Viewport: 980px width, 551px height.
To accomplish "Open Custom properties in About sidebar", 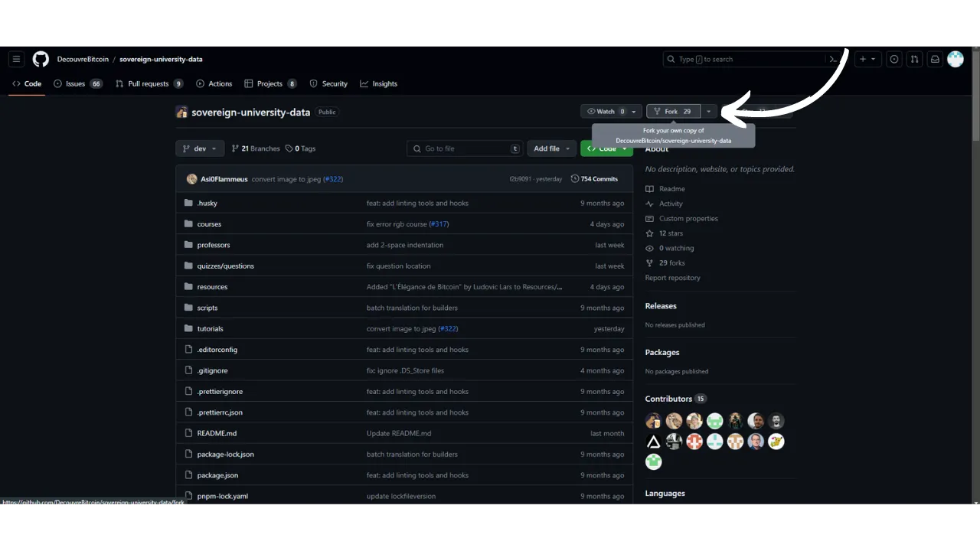I will (682, 218).
